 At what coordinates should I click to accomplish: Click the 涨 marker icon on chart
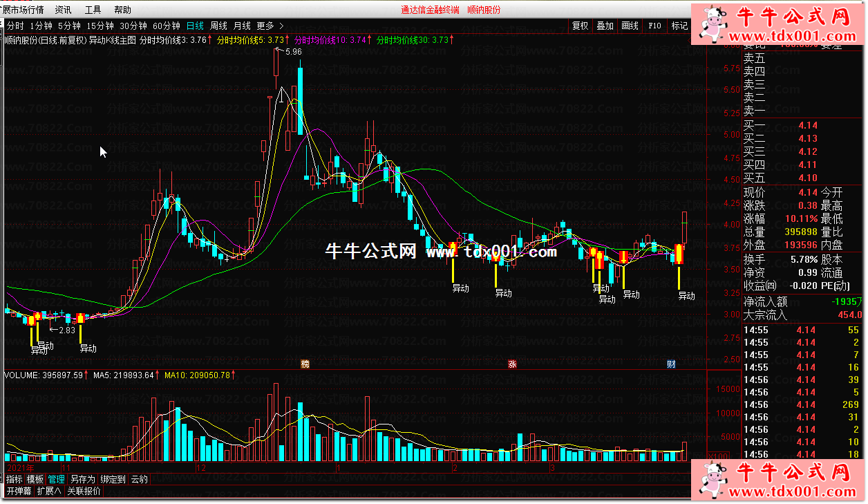[512, 364]
